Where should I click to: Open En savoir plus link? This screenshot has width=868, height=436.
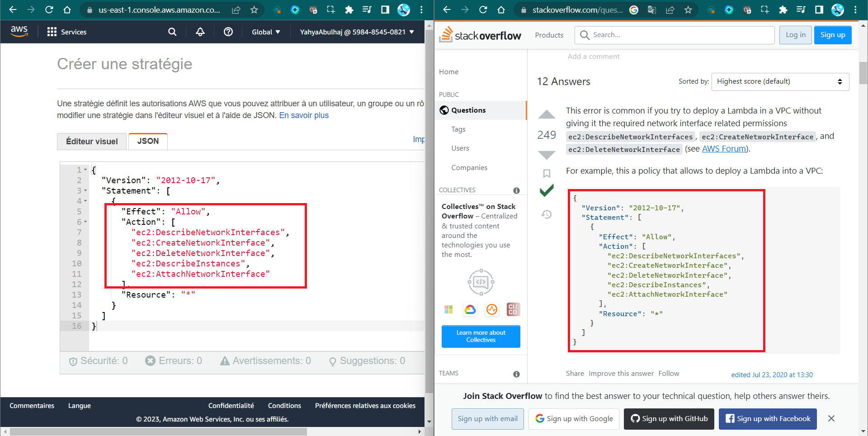(304, 115)
